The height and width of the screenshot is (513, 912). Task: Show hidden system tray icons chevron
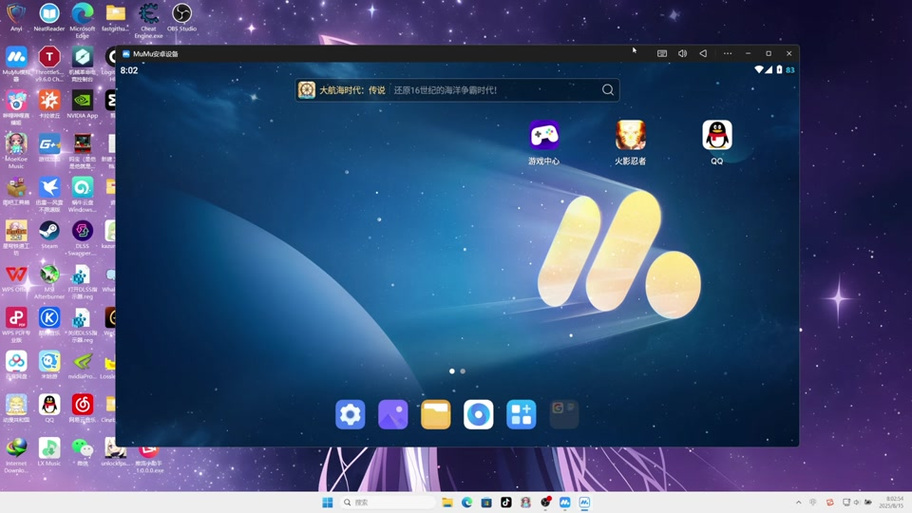coord(799,502)
